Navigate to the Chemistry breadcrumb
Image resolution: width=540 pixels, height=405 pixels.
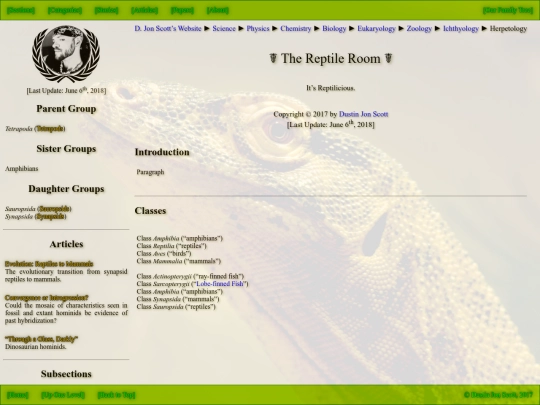[295, 29]
